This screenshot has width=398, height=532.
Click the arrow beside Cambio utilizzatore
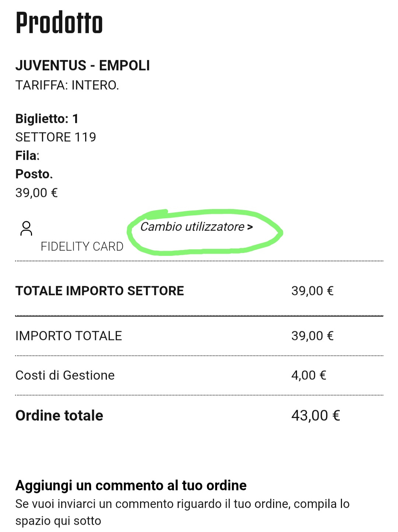[250, 227]
